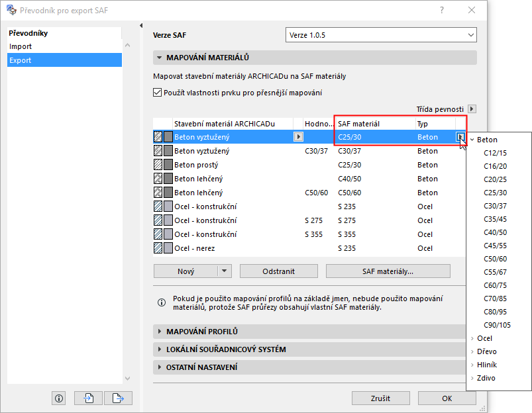
Task: Click the info icon beside Pokud je použito
Action: click(162, 302)
